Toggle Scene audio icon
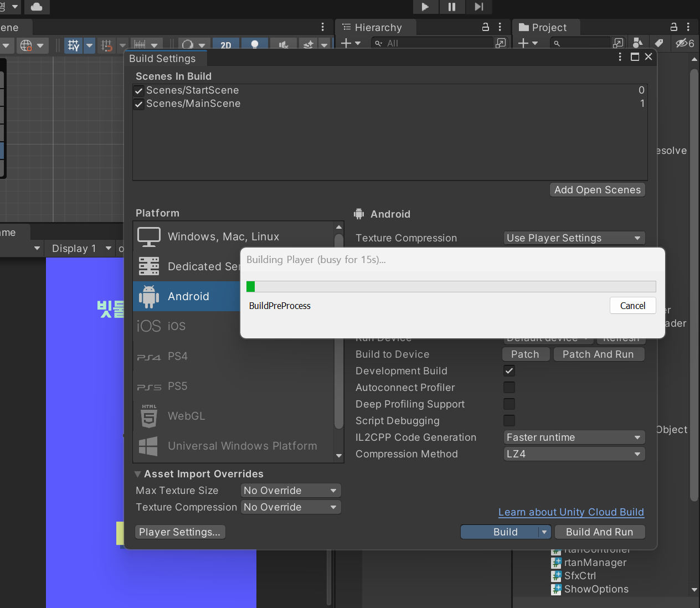This screenshot has height=608, width=700. 284,45
